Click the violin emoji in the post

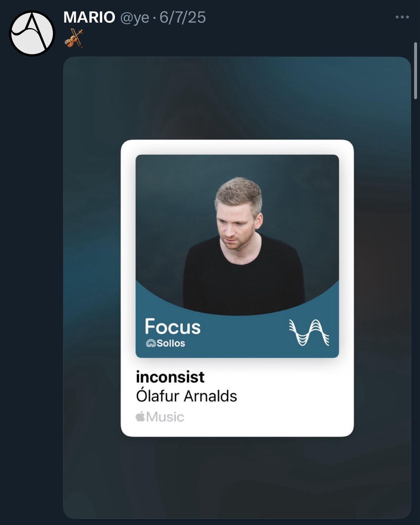pyautogui.click(x=74, y=38)
